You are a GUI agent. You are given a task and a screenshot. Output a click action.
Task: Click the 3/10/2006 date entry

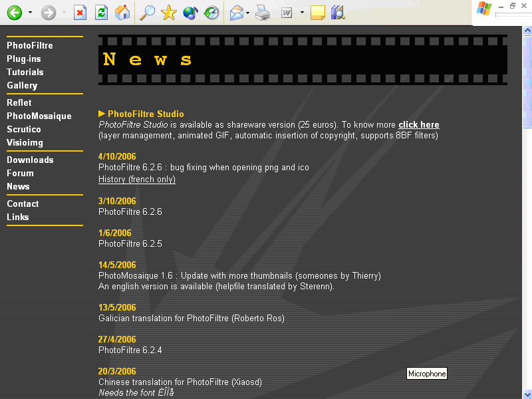117,201
